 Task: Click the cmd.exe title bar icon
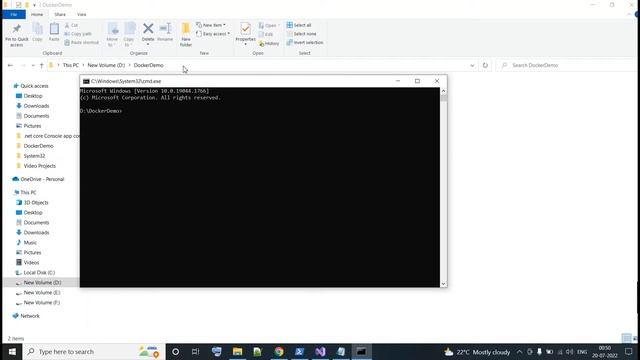pos(86,81)
